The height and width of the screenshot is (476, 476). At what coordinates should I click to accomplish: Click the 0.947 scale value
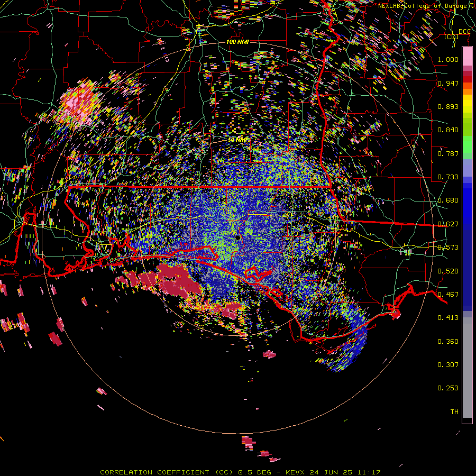[x=448, y=83]
